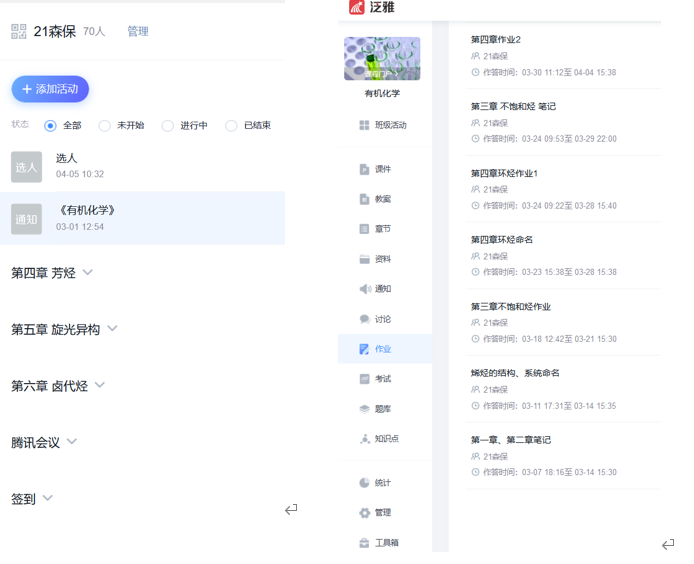Select the 未开始 radio button
Viewport: 694px width, 564px height.
(x=104, y=126)
